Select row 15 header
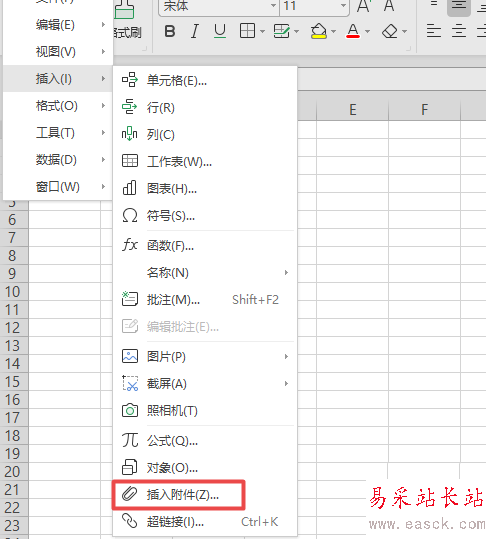Viewport: 486px width, 539px height. tap(14, 382)
